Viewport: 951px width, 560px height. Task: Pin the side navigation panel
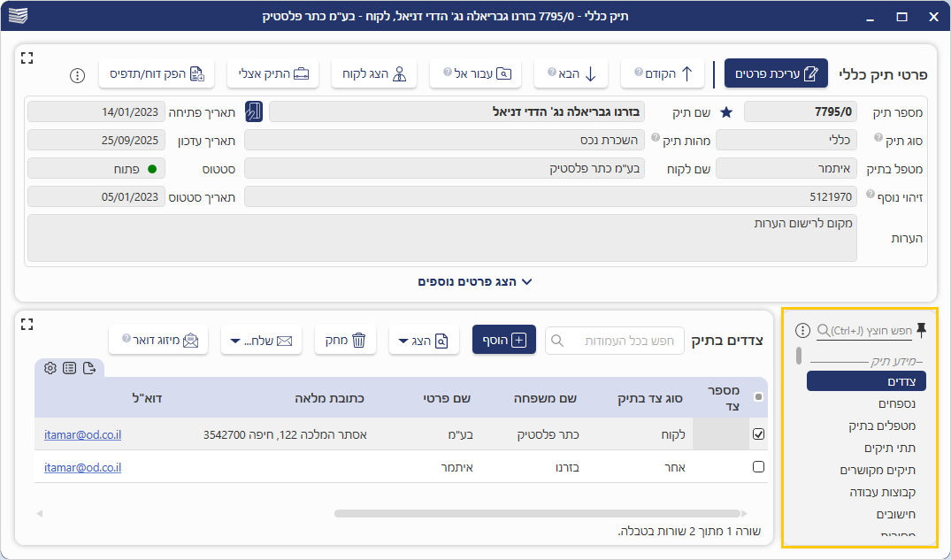point(921,330)
